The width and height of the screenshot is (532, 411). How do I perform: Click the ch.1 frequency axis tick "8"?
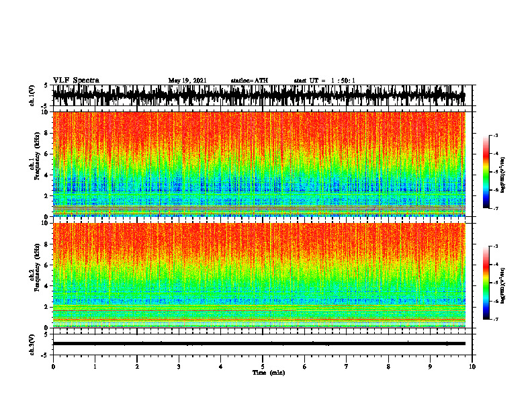click(47, 133)
